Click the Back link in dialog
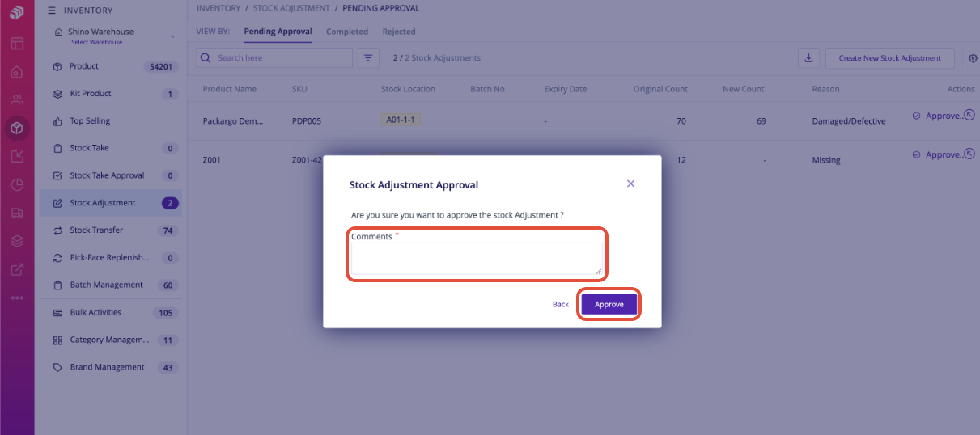Image resolution: width=980 pixels, height=435 pixels. pyautogui.click(x=561, y=304)
